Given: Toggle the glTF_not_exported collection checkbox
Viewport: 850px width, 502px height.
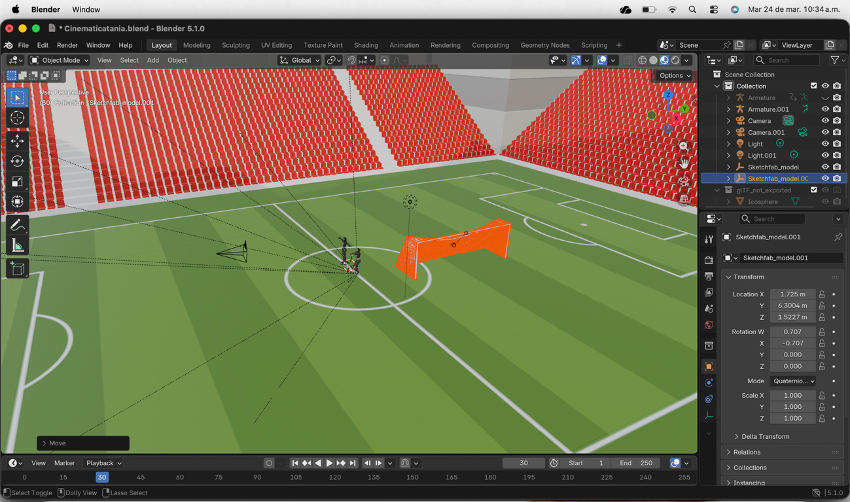Looking at the screenshot, I should click(814, 190).
